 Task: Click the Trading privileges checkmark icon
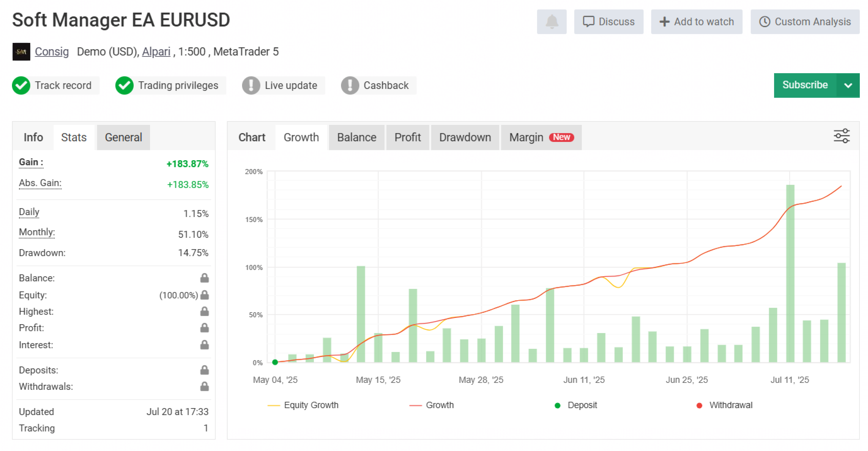(124, 86)
